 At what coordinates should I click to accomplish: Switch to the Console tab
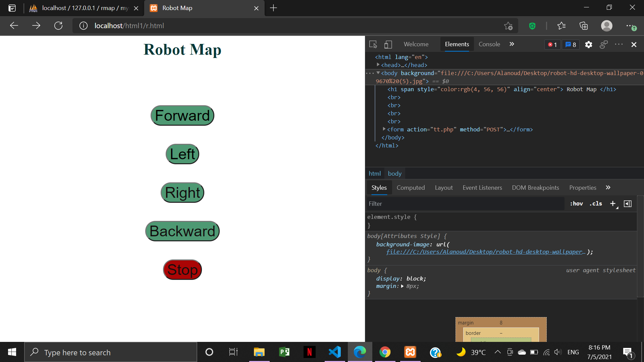489,44
